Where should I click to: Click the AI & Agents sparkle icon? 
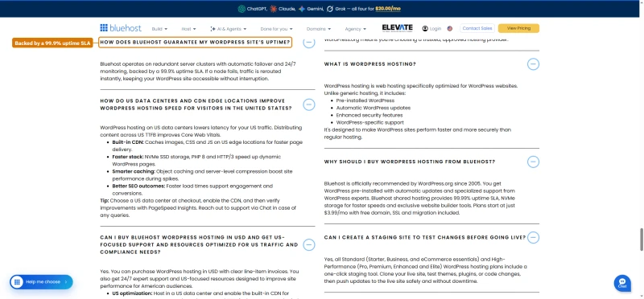click(213, 29)
